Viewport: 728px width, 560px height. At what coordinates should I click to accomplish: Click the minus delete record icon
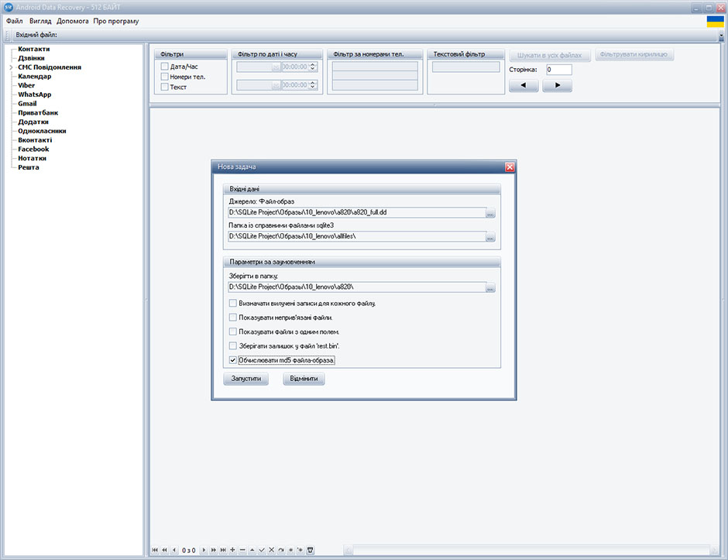pos(242,550)
